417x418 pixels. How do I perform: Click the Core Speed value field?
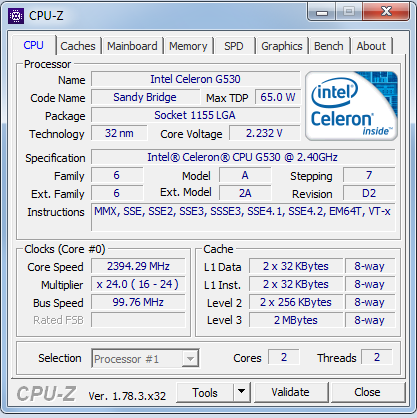[138, 266]
